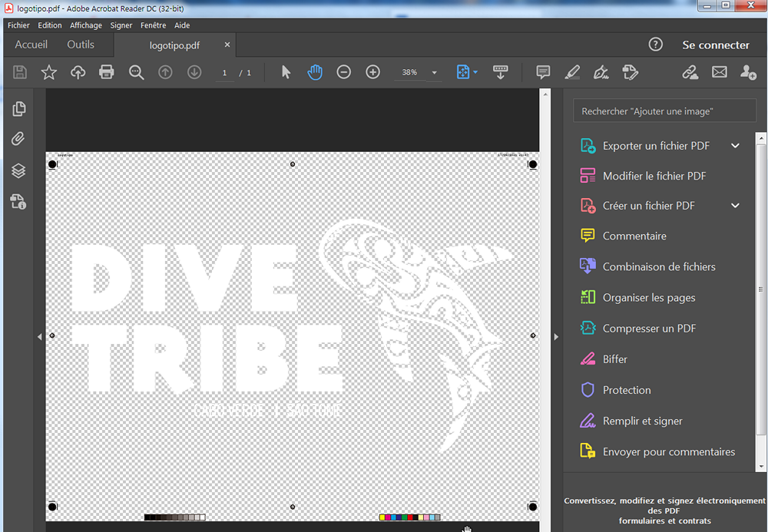Click the document vertical scrollbar up arrow
Screen dimensions: 768x532
(545, 94)
